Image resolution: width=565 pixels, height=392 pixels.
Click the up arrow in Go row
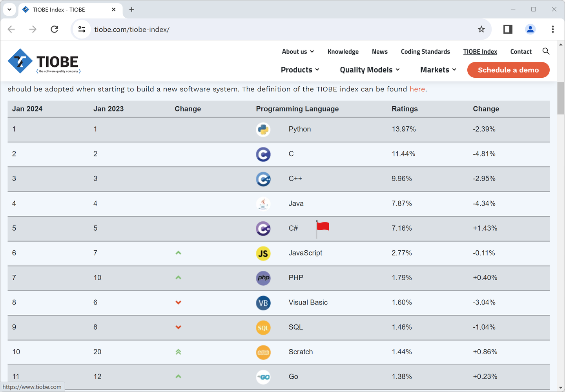179,376
